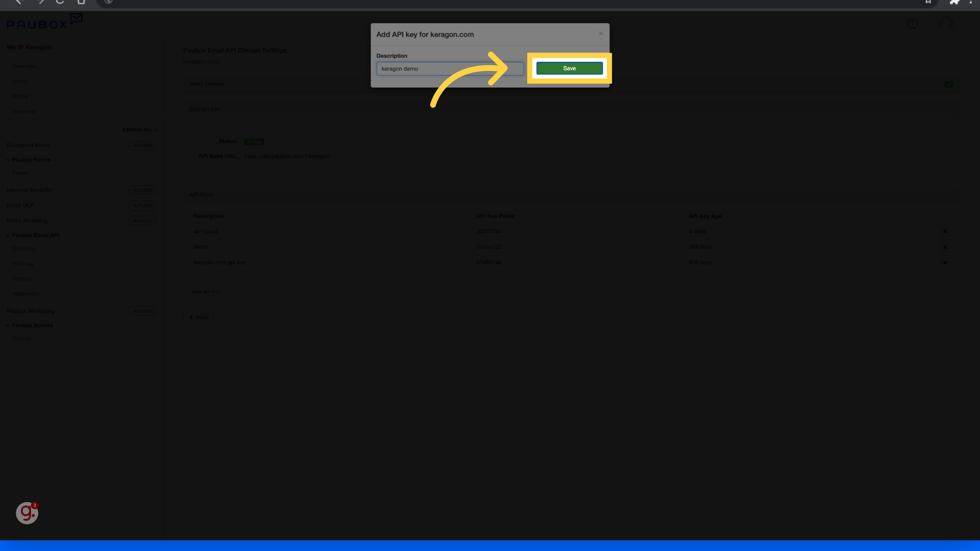Screen dimensions: 980x551
Task: Select key prefix b7e831a0
Action: click(489, 262)
